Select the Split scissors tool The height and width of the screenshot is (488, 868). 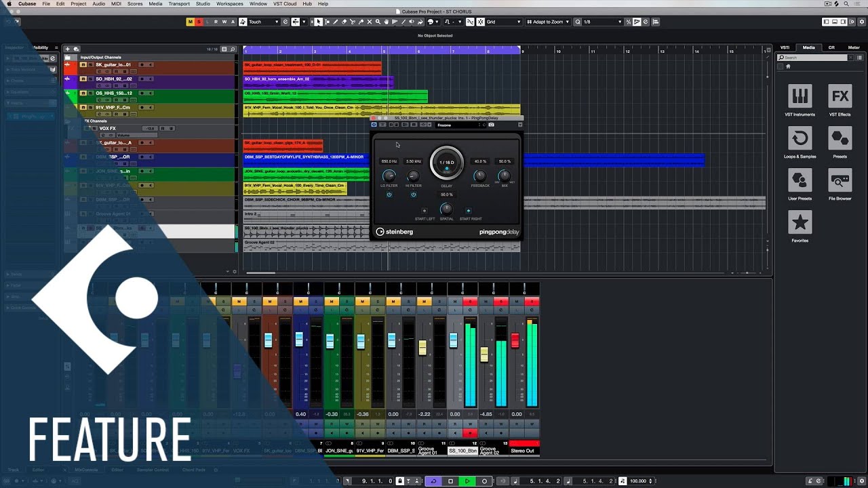point(353,22)
